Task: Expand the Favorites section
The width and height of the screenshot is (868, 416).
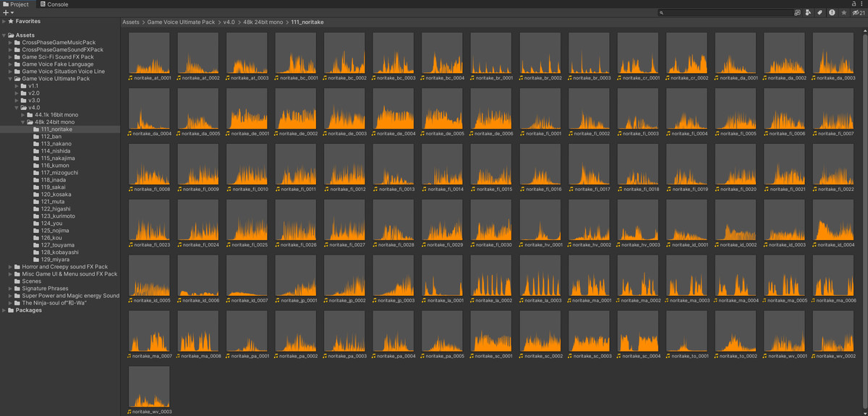Action: (x=4, y=22)
